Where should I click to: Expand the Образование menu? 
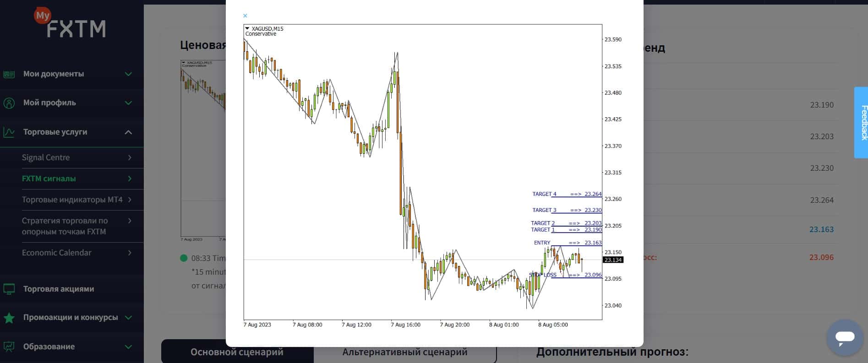coord(129,347)
